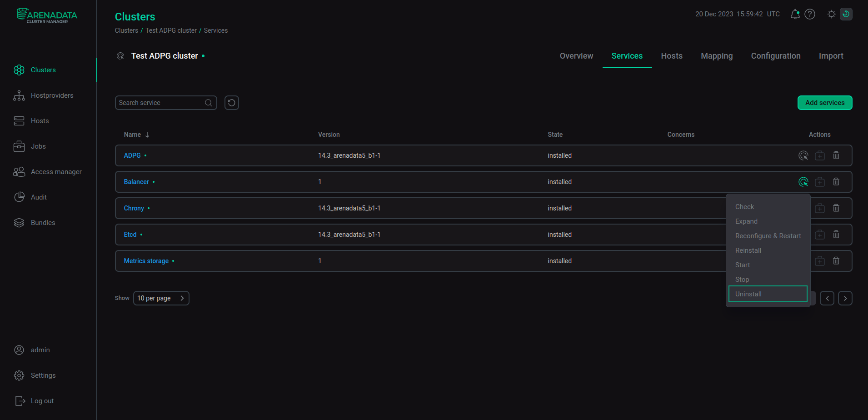Click the State column header

(x=555, y=135)
